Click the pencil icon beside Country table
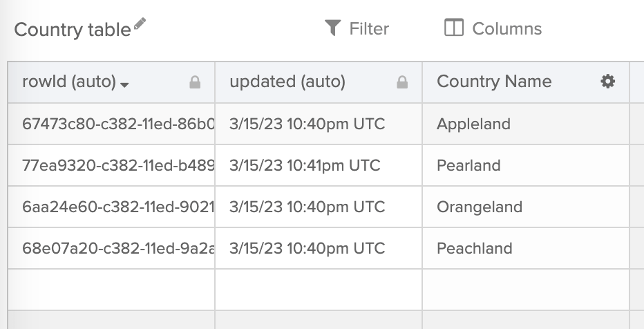 [x=140, y=24]
